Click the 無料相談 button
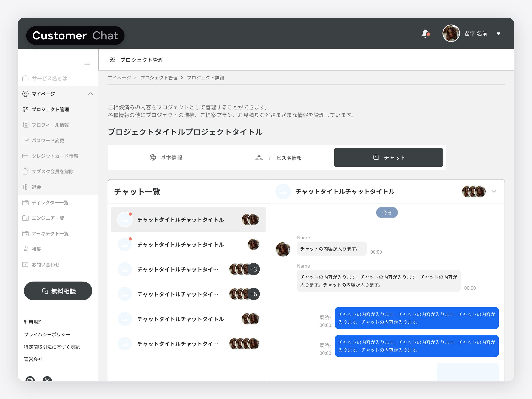Screen dimensions: 532x399 (x=58, y=291)
